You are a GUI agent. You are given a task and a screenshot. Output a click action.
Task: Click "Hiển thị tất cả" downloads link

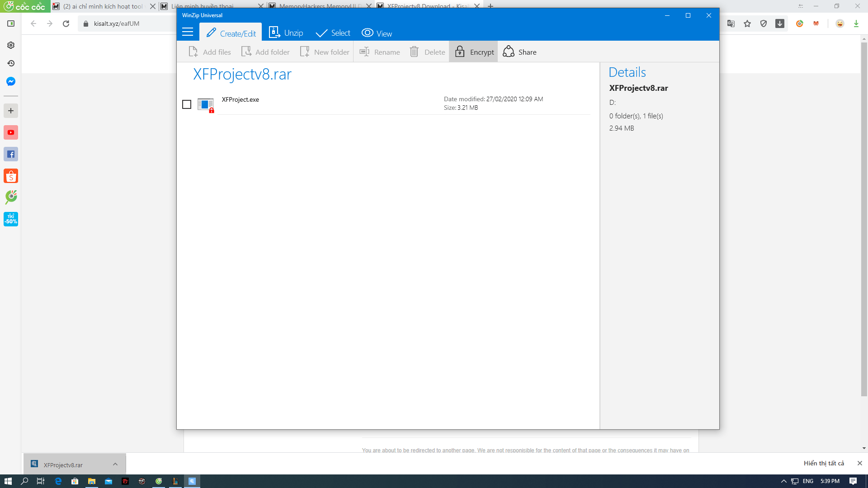coord(824,463)
